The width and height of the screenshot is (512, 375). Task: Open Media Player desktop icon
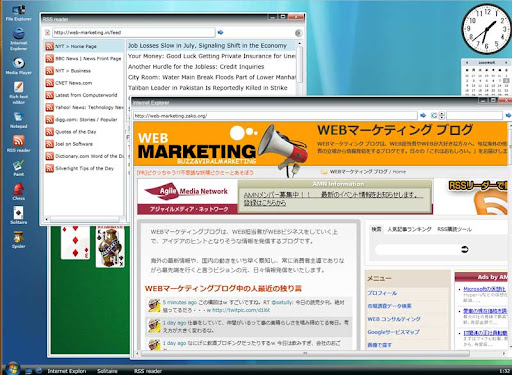click(18, 65)
